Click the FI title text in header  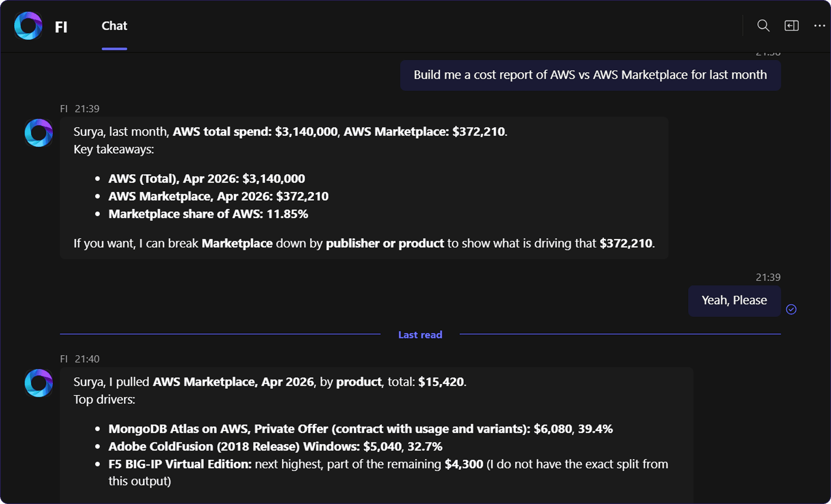[61, 27]
